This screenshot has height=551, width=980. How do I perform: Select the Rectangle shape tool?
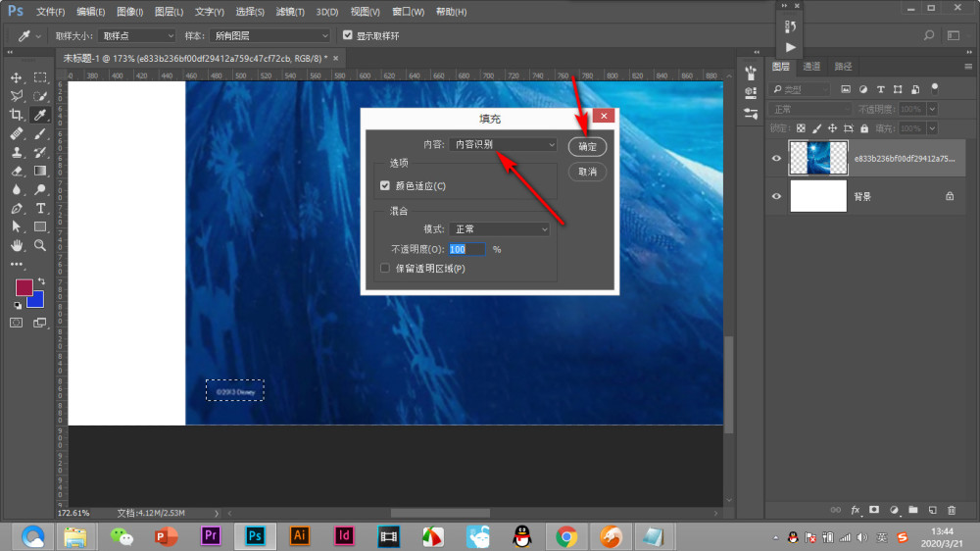point(40,226)
